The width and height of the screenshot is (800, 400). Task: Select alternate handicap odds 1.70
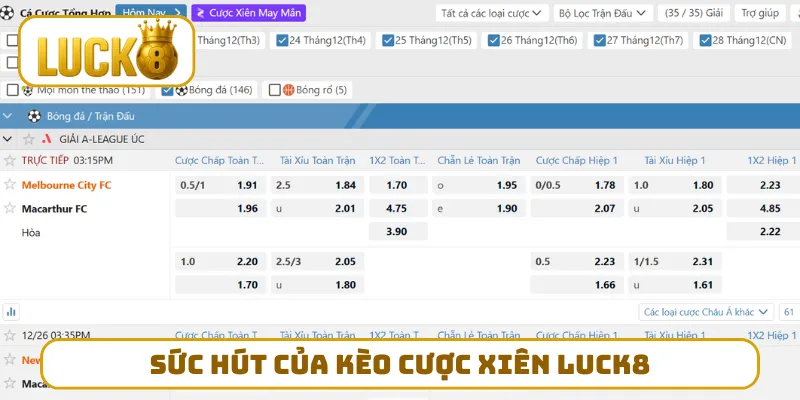click(220, 285)
